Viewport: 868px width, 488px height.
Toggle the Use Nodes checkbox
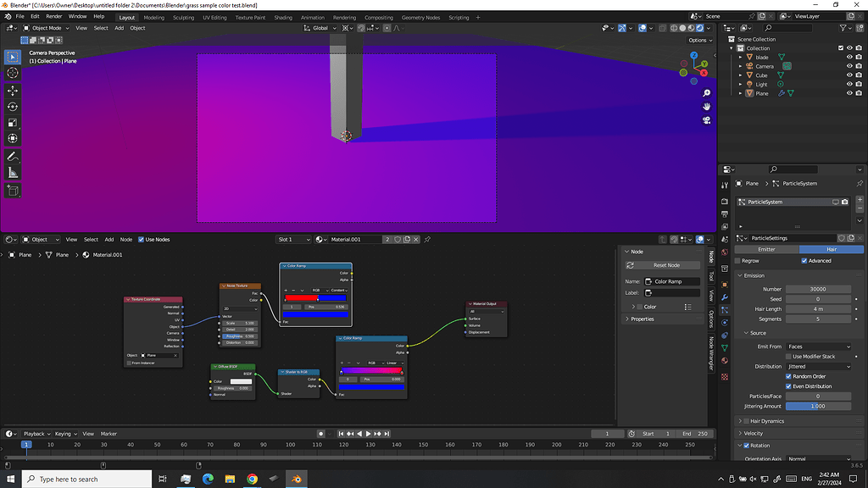pyautogui.click(x=142, y=240)
